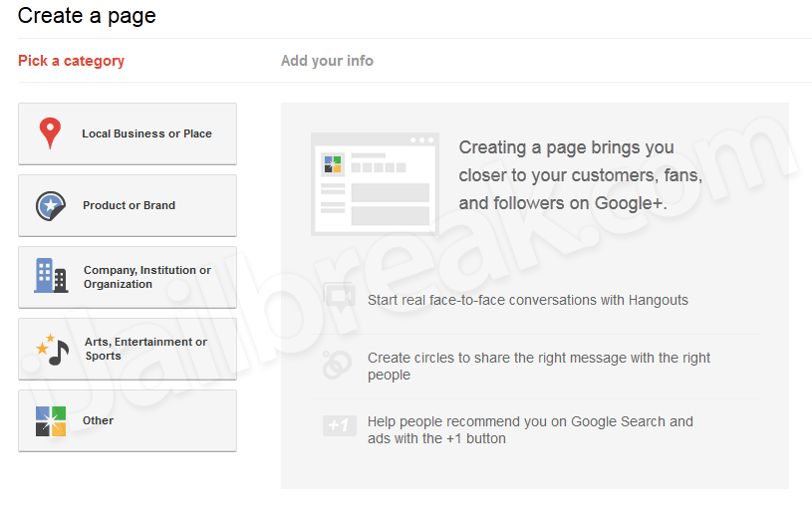Viewport: 812px width, 512px height.
Task: Choose the Product or Brand category
Action: coord(128,205)
